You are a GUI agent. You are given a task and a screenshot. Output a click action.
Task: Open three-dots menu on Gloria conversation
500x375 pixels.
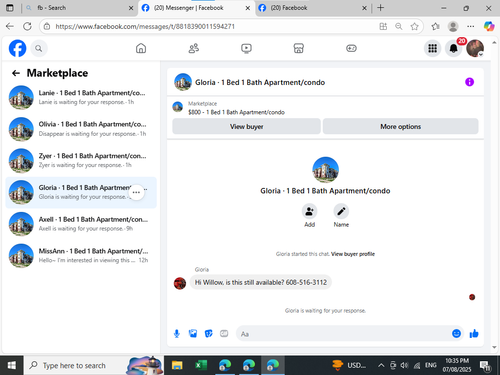136,192
